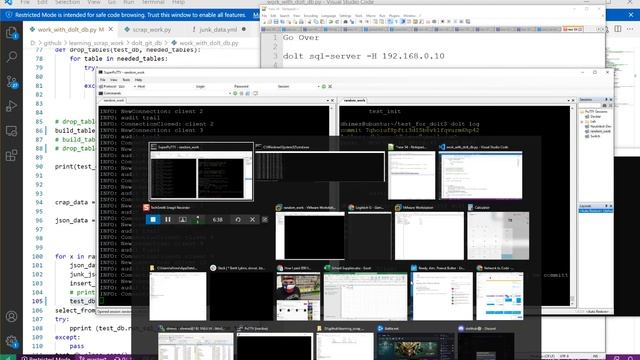Close the right terminal pane in SuperPuTTY
This screenshot has width=640, height=360.
click(x=573, y=100)
